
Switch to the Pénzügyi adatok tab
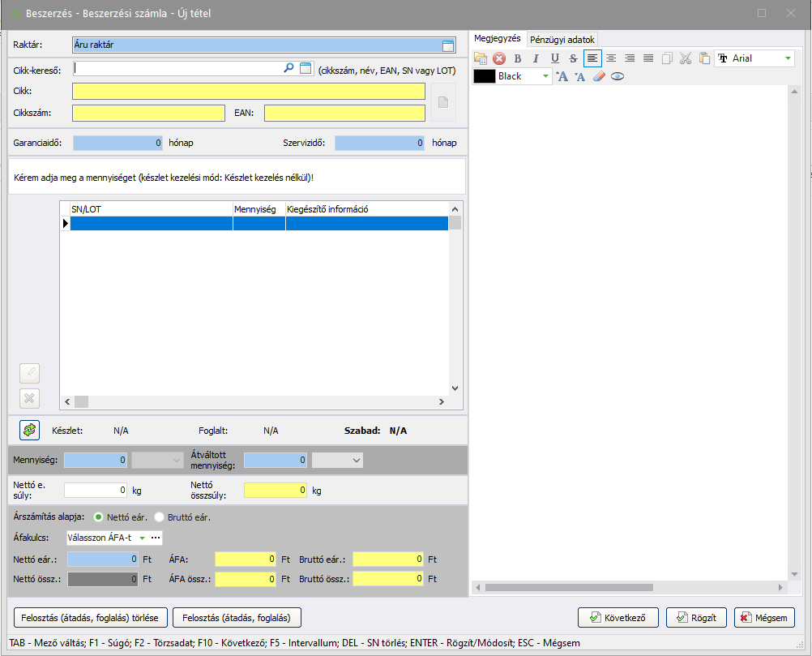point(562,40)
